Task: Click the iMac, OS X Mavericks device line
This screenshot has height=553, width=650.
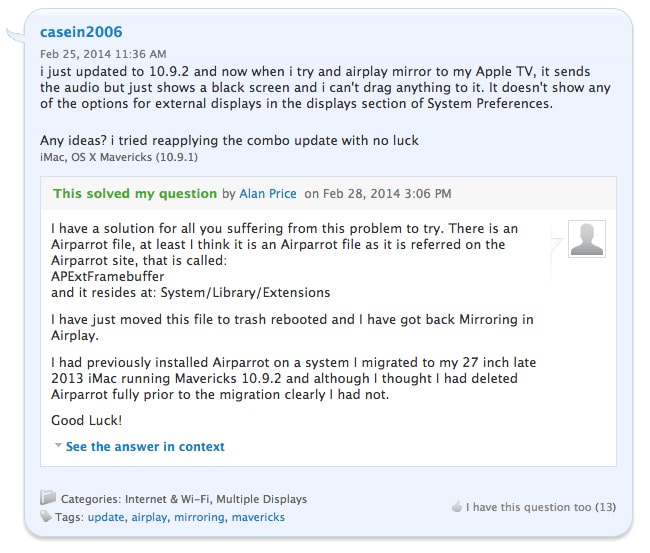Action: pyautogui.click(x=119, y=158)
